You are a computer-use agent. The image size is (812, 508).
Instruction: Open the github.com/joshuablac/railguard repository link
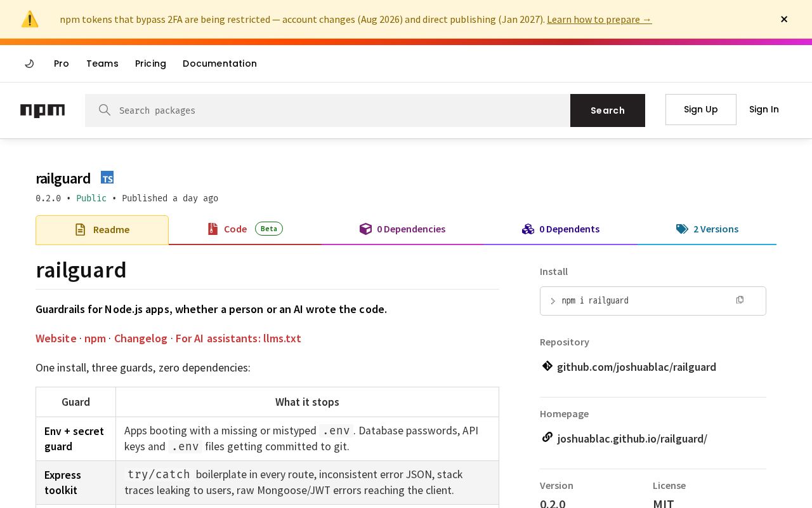pos(636,366)
